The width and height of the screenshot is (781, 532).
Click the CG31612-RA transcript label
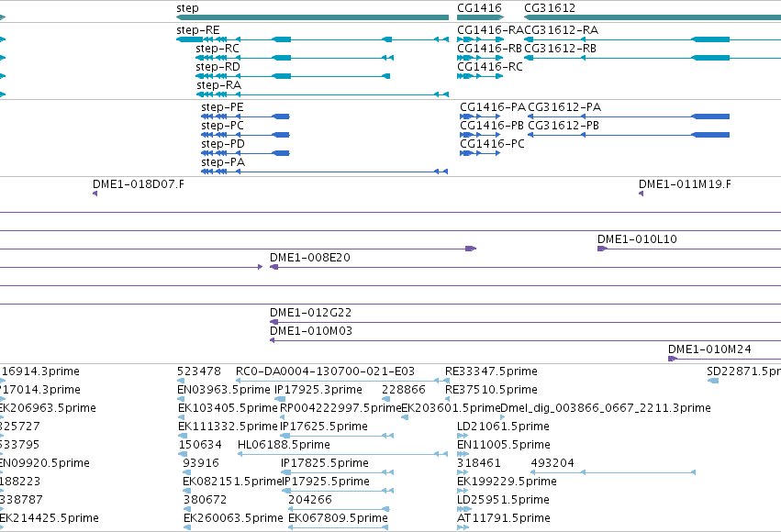point(562,30)
